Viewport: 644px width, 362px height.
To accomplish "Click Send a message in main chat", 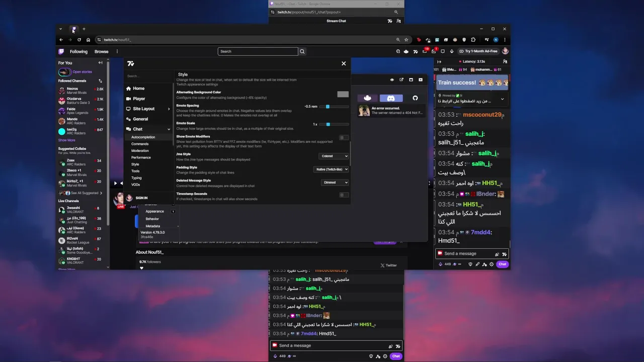I will pyautogui.click(x=471, y=254).
